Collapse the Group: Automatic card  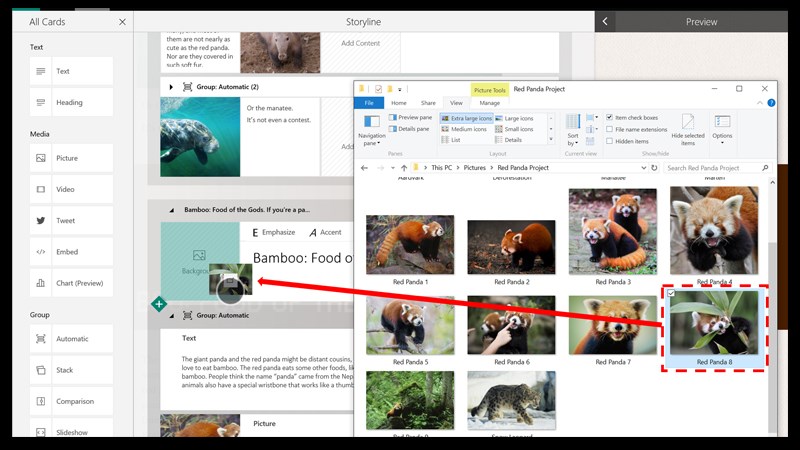(x=171, y=316)
